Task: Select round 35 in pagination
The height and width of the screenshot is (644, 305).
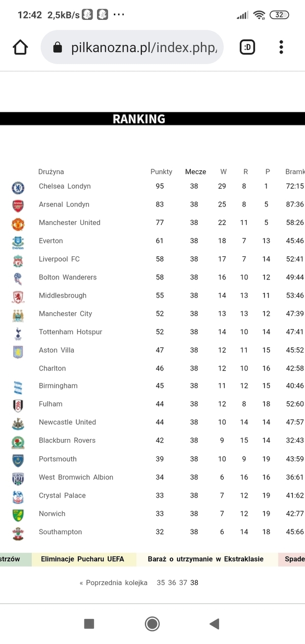Action: click(x=161, y=582)
